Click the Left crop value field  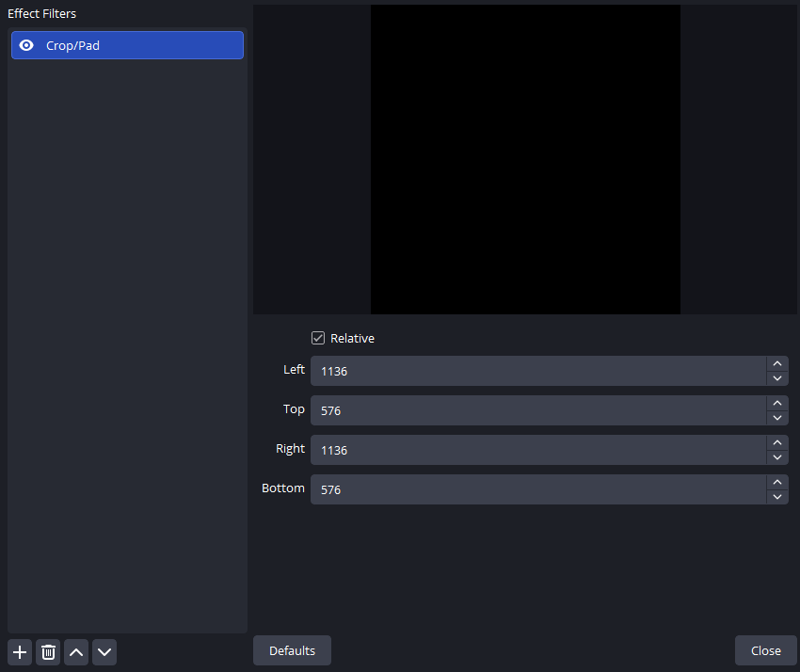pos(538,371)
